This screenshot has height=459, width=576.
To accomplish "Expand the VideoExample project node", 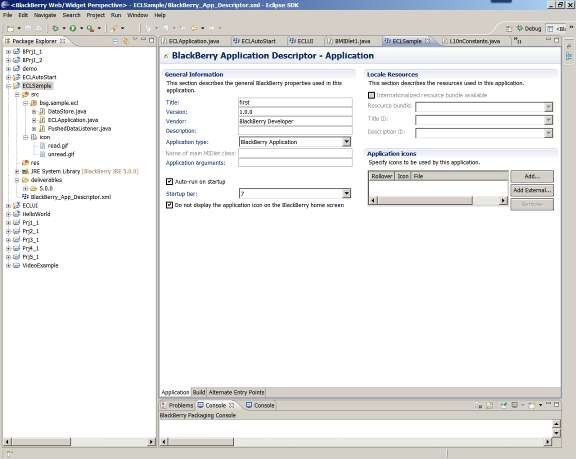I will coord(8,265).
